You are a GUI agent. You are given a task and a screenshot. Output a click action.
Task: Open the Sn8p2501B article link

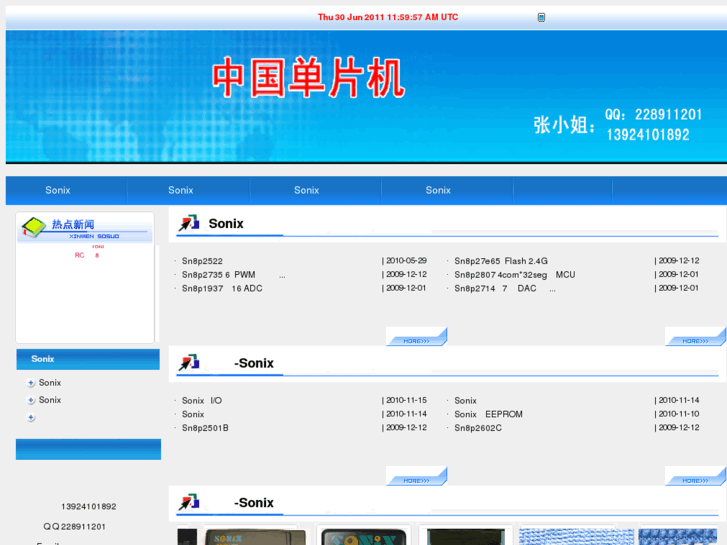coord(205,428)
